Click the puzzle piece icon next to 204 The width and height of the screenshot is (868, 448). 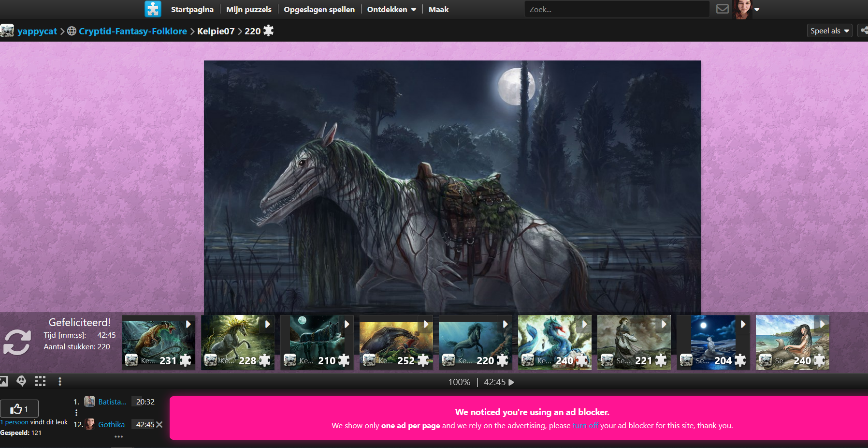click(740, 360)
